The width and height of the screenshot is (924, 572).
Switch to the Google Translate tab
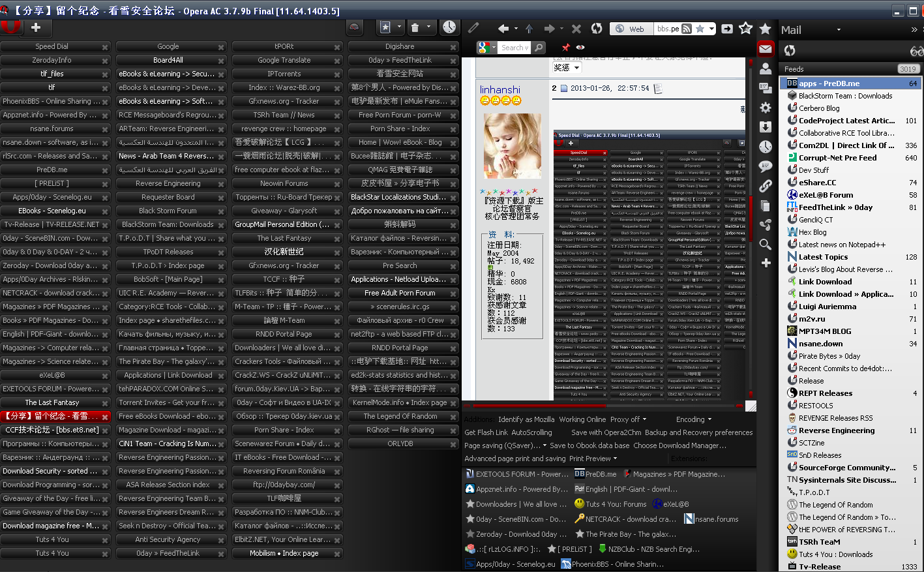point(288,60)
